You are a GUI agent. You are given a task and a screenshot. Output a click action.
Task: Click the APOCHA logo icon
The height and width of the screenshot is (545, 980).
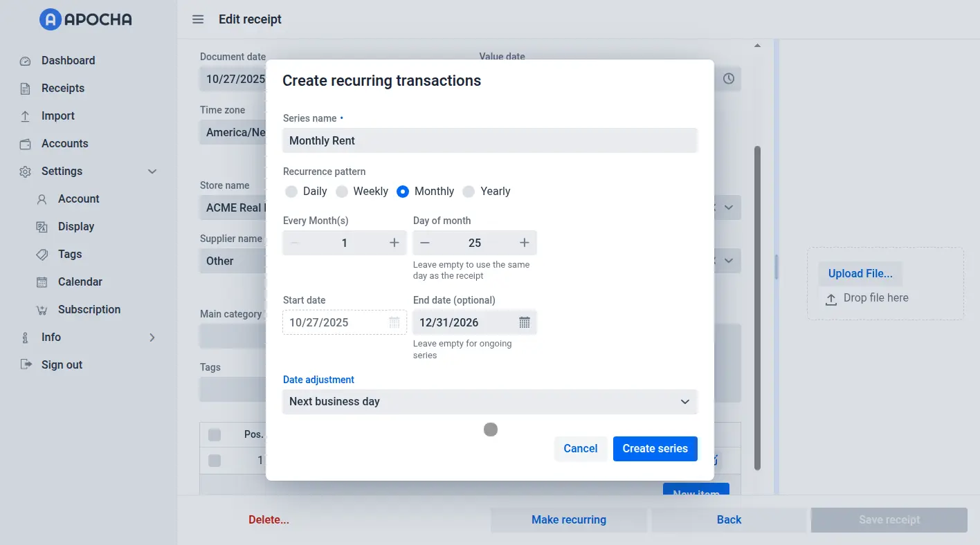pyautogui.click(x=51, y=19)
